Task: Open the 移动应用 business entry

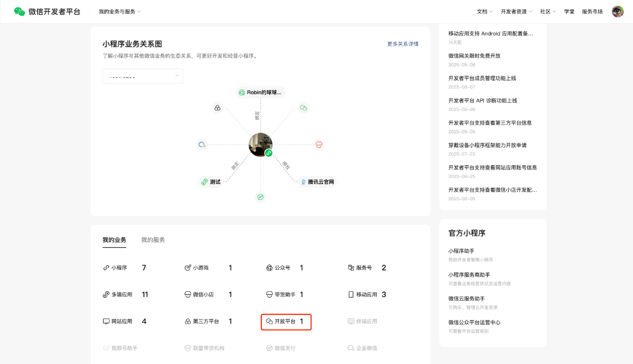Action: pyautogui.click(x=367, y=294)
